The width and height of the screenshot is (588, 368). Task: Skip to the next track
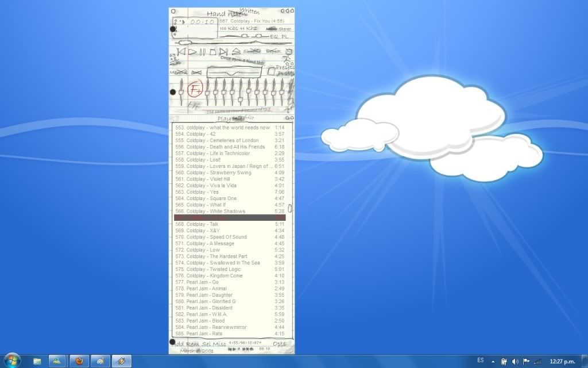(223, 52)
